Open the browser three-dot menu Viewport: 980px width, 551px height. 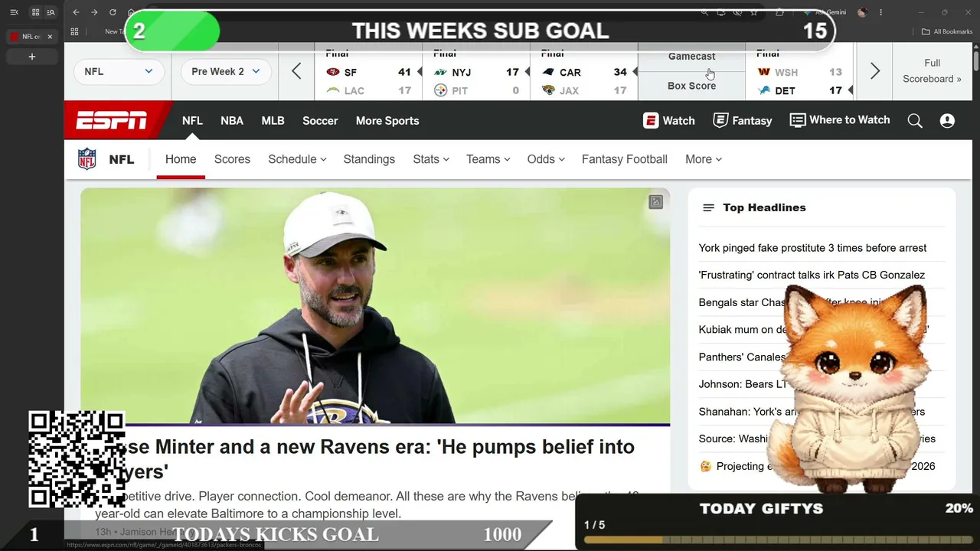click(x=880, y=12)
